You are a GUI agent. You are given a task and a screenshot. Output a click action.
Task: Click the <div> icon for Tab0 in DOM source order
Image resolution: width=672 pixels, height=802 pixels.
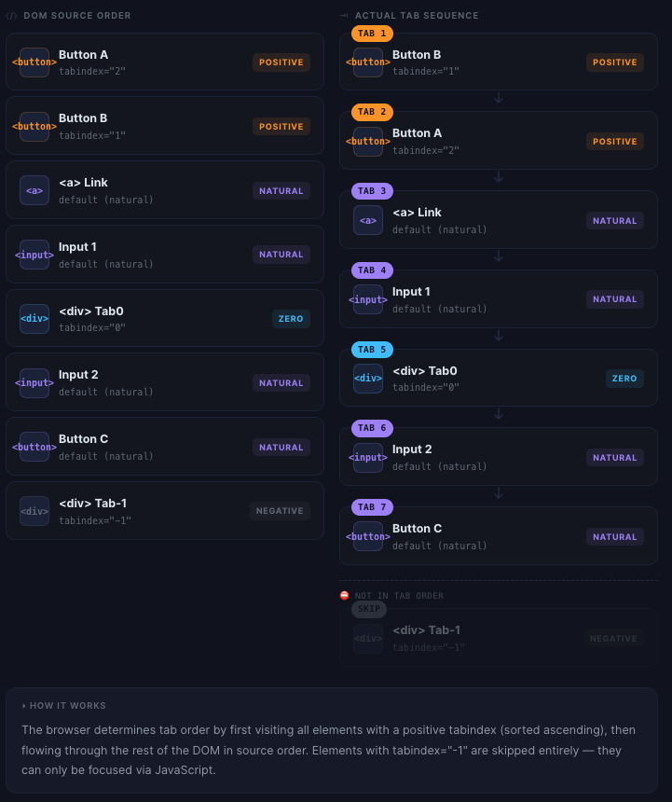click(x=34, y=318)
